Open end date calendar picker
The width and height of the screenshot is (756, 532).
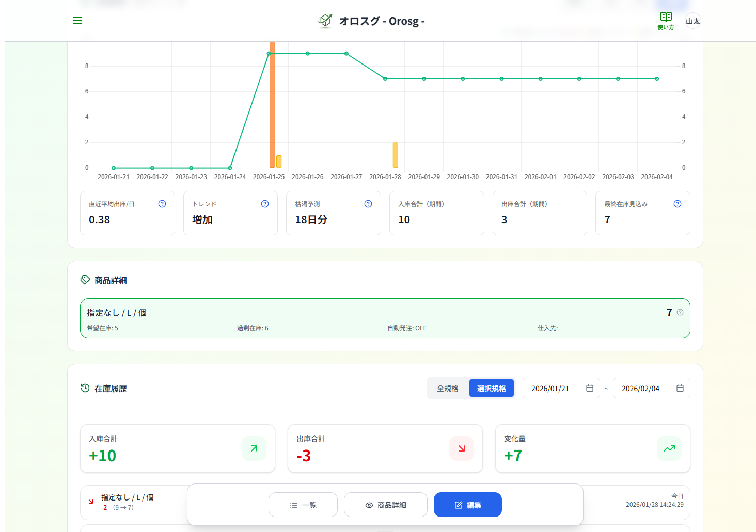[x=680, y=389]
